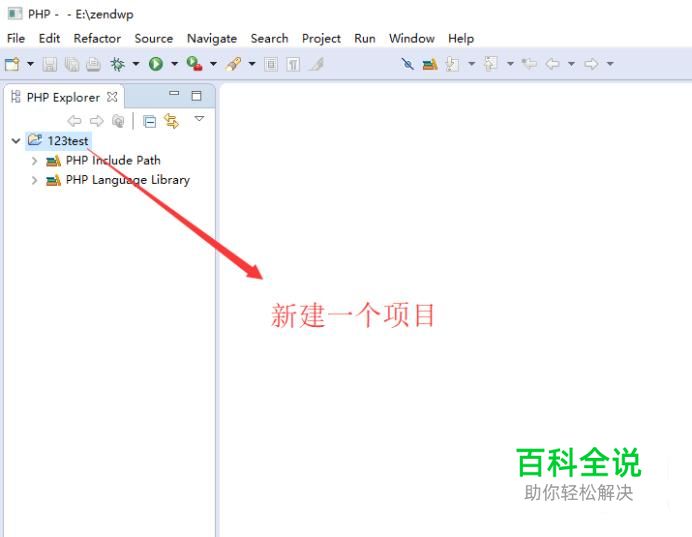This screenshot has height=537, width=692.
Task: Click the library books toolbar icon
Action: [430, 64]
